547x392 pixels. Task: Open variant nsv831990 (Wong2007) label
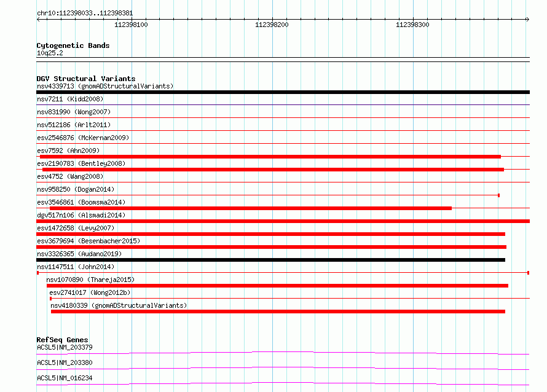[74, 112]
